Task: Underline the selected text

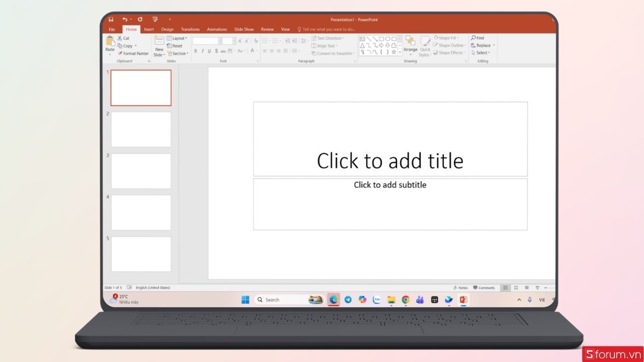Action: coord(209,52)
